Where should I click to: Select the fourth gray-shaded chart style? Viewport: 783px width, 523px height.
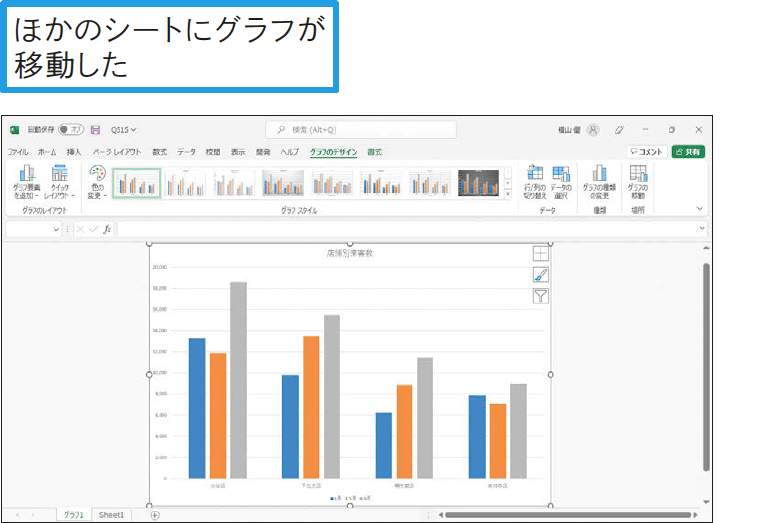click(283, 183)
